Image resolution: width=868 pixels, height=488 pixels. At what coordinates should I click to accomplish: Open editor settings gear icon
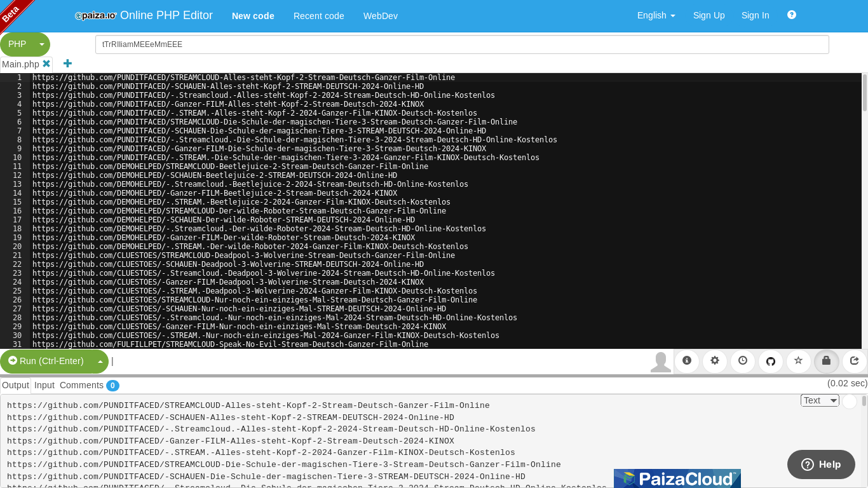click(715, 361)
